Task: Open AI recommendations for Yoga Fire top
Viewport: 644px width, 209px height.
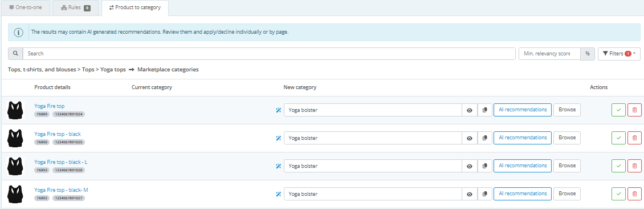Action: click(x=523, y=110)
